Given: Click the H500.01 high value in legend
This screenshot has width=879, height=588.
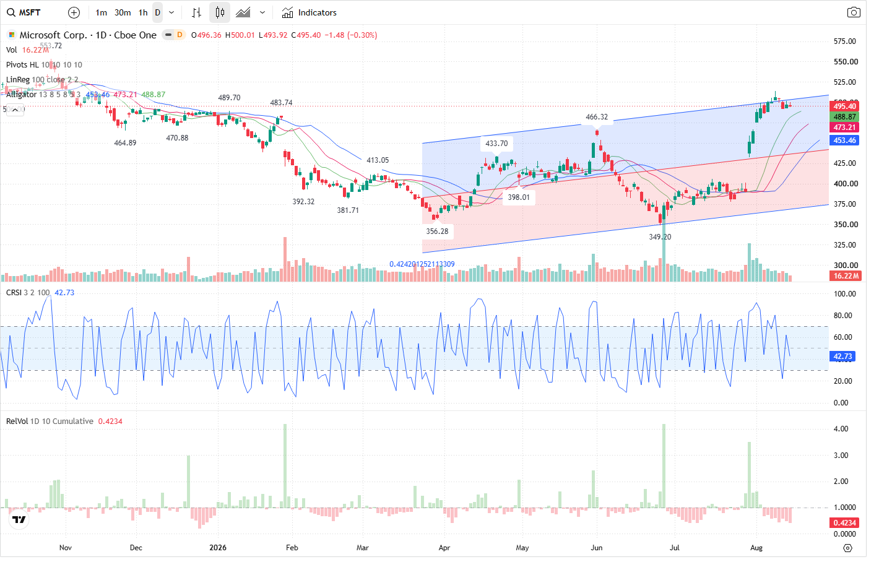Looking at the screenshot, I should (240, 35).
